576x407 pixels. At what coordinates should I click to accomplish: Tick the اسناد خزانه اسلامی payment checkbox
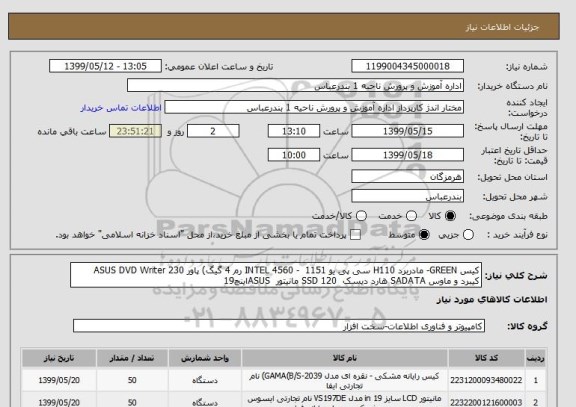[355, 235]
